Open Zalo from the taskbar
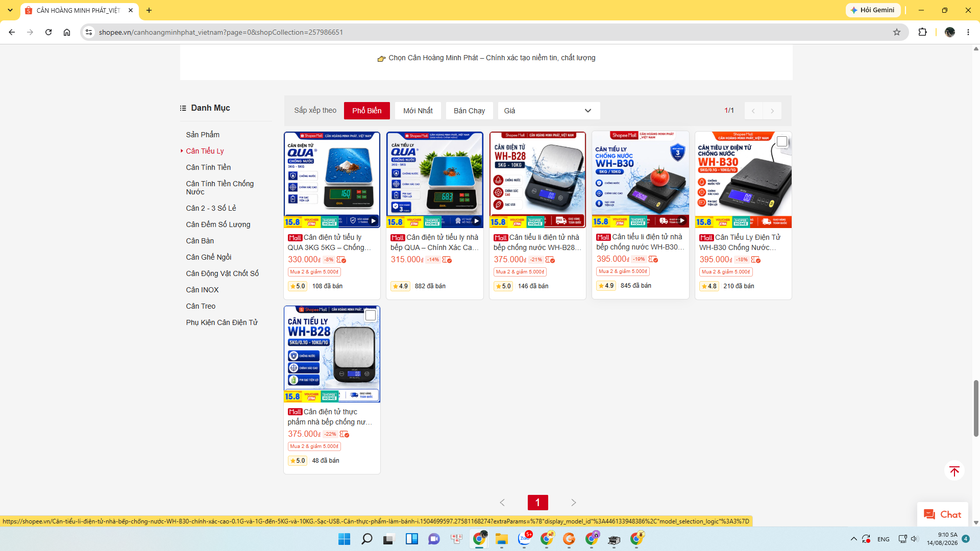 pos(524,539)
